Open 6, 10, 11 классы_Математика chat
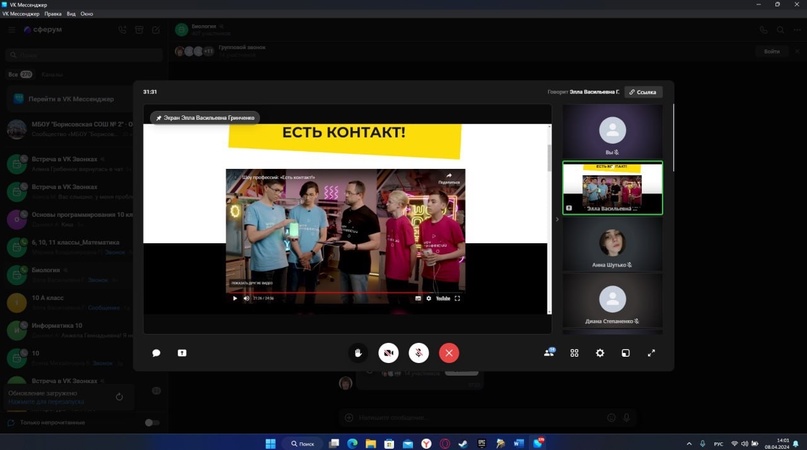Image resolution: width=807 pixels, height=450 pixels. pyautogui.click(x=69, y=247)
